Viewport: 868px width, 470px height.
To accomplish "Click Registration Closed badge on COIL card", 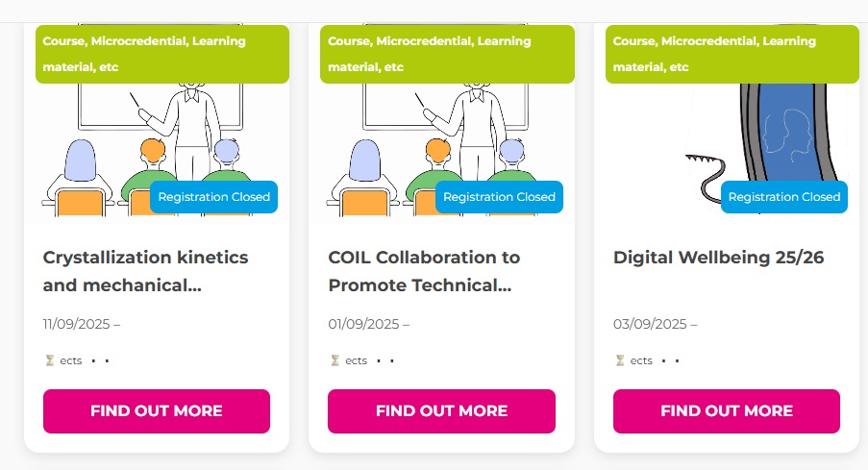I will [499, 197].
